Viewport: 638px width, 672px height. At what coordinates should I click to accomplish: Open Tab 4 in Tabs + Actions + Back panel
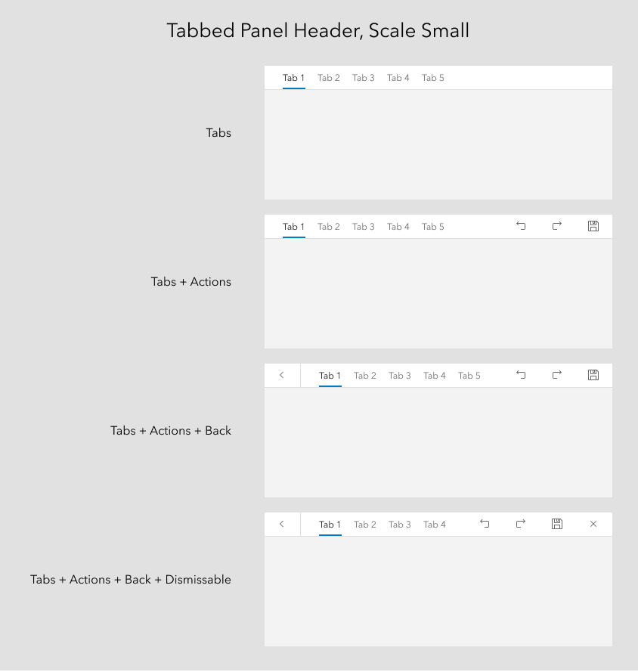pyautogui.click(x=435, y=376)
